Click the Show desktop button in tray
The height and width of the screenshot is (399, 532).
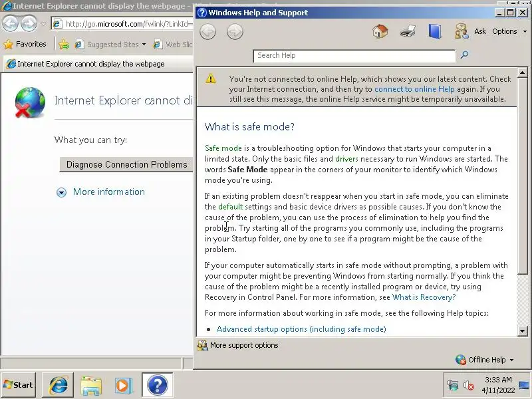click(x=525, y=385)
